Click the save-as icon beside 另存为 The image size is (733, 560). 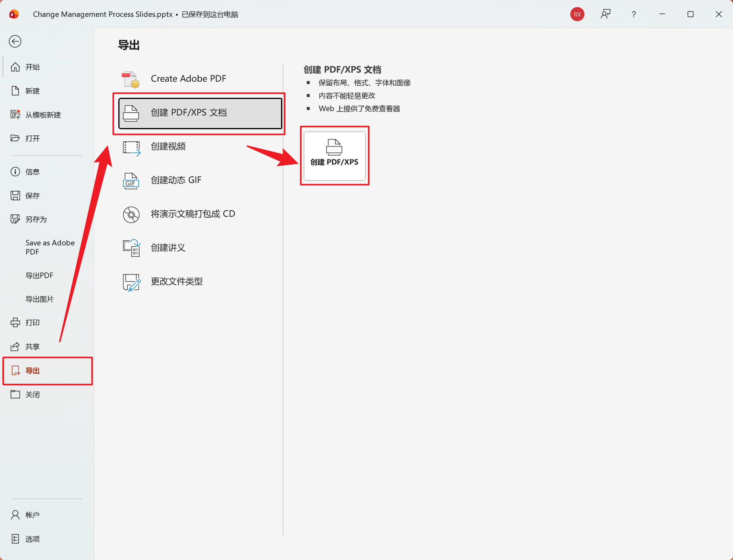15,219
